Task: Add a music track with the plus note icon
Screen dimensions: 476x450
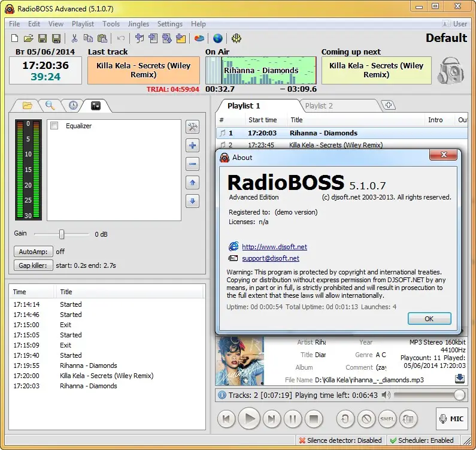Action: 140,38
